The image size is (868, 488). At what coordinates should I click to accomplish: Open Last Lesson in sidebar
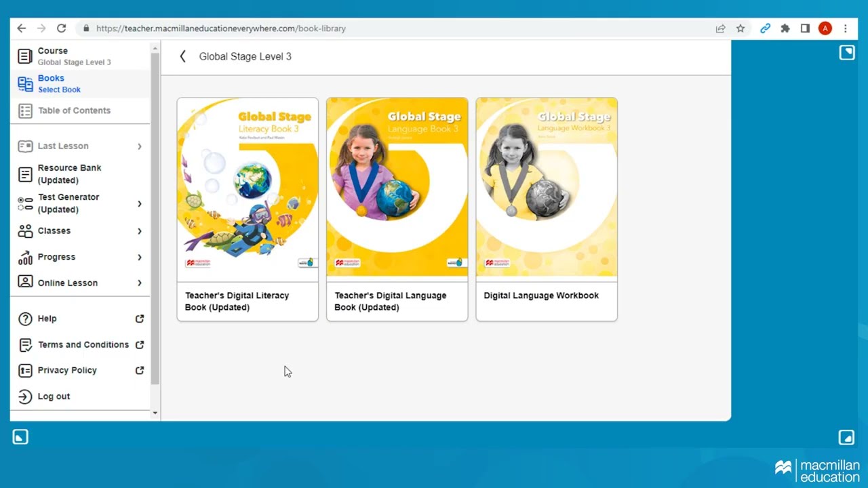[63, 146]
